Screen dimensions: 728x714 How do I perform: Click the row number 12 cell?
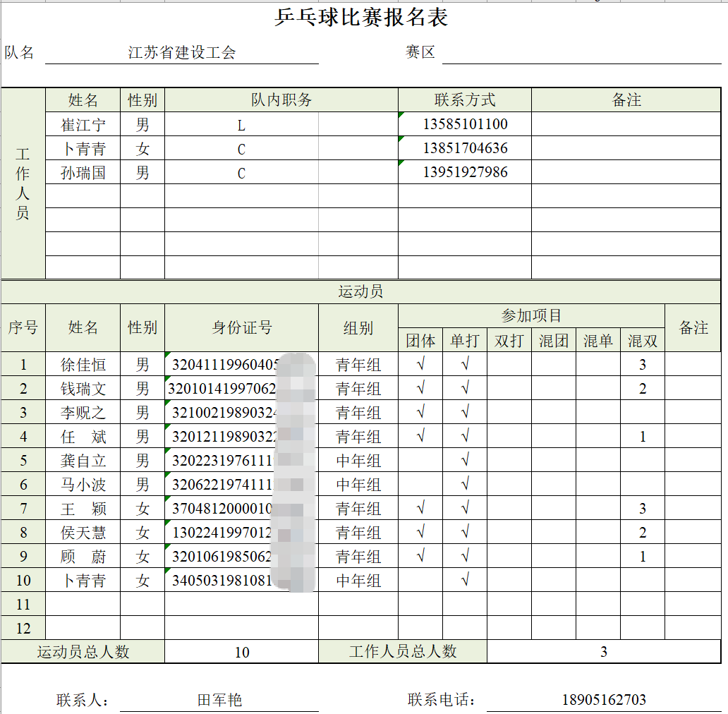(x=23, y=628)
